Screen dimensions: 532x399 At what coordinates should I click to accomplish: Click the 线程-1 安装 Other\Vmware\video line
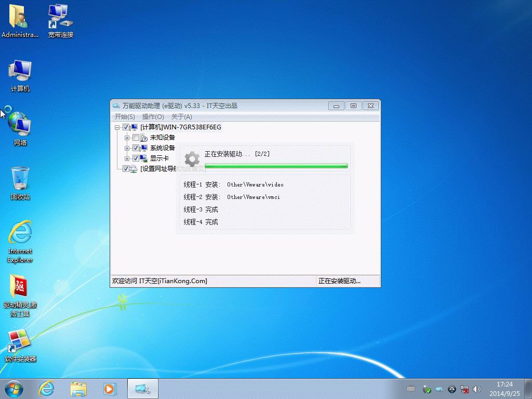(x=233, y=184)
